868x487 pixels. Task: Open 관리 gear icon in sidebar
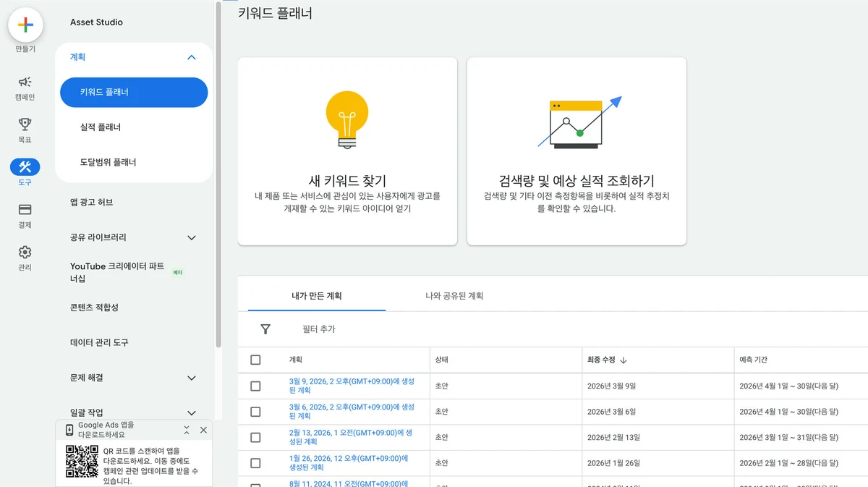coord(25,252)
